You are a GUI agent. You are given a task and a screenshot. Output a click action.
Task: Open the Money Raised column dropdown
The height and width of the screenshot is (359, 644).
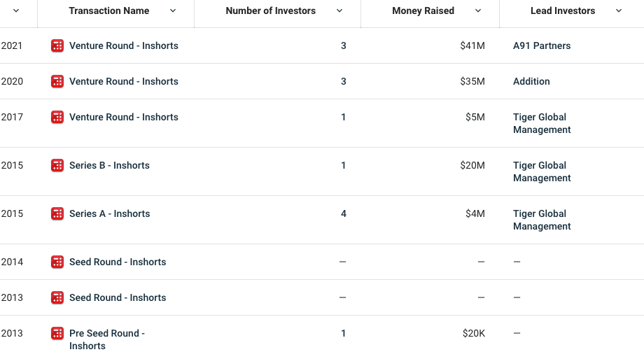click(478, 11)
